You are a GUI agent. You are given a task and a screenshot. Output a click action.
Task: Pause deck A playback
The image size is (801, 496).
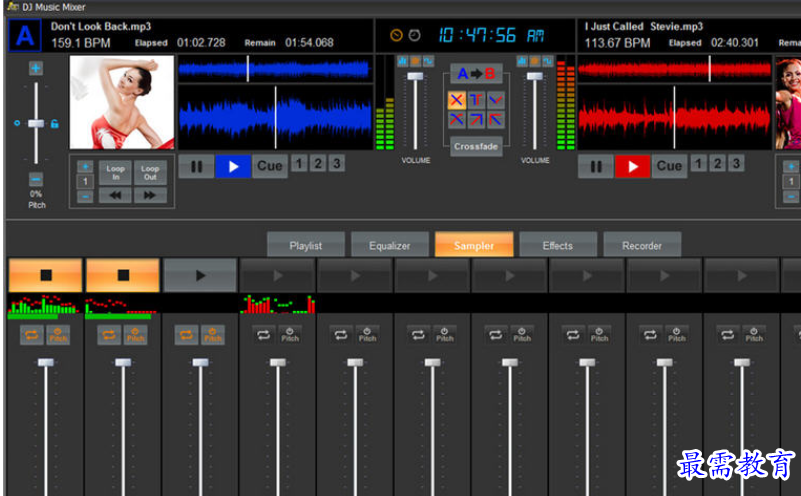click(x=197, y=167)
